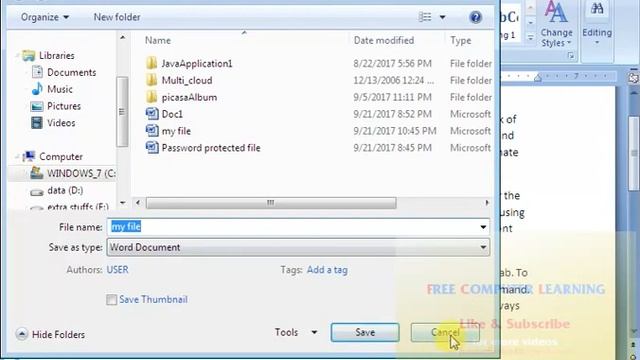The width and height of the screenshot is (640, 360).
Task: Click the Videos film strip icon
Action: point(37,123)
